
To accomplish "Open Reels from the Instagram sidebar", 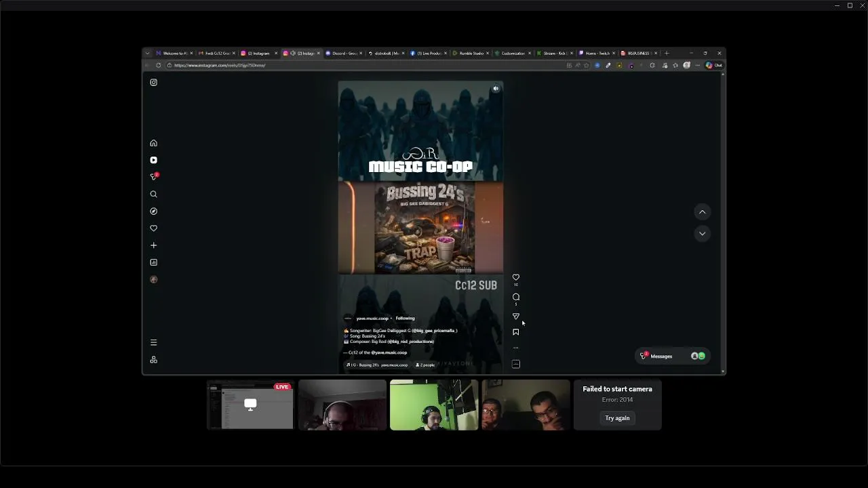I will pos(153,160).
